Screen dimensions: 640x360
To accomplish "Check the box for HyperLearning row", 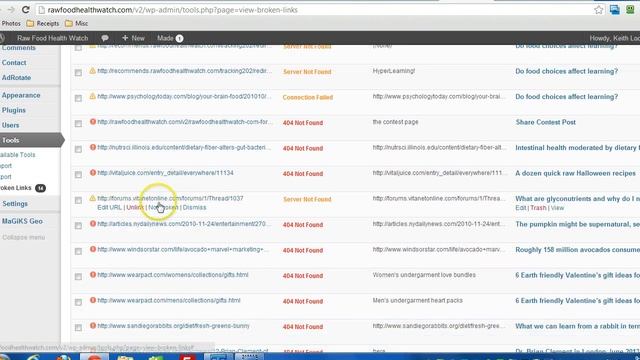I will [78, 73].
